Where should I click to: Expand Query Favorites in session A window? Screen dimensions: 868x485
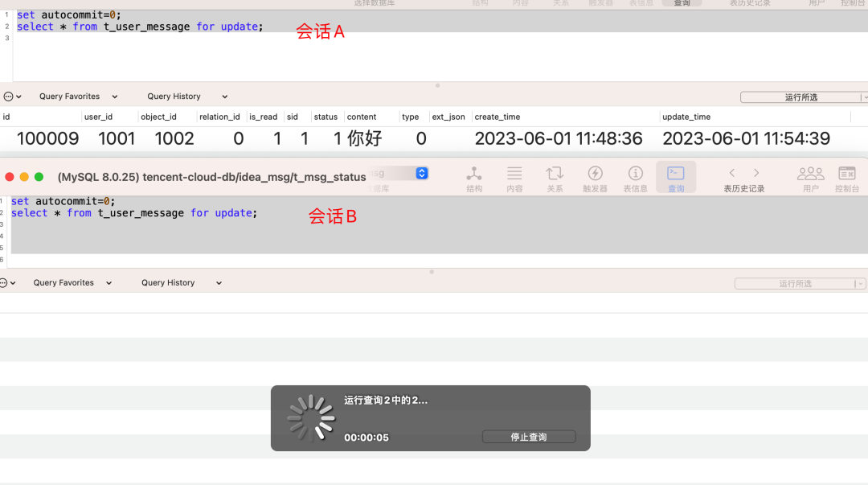78,97
